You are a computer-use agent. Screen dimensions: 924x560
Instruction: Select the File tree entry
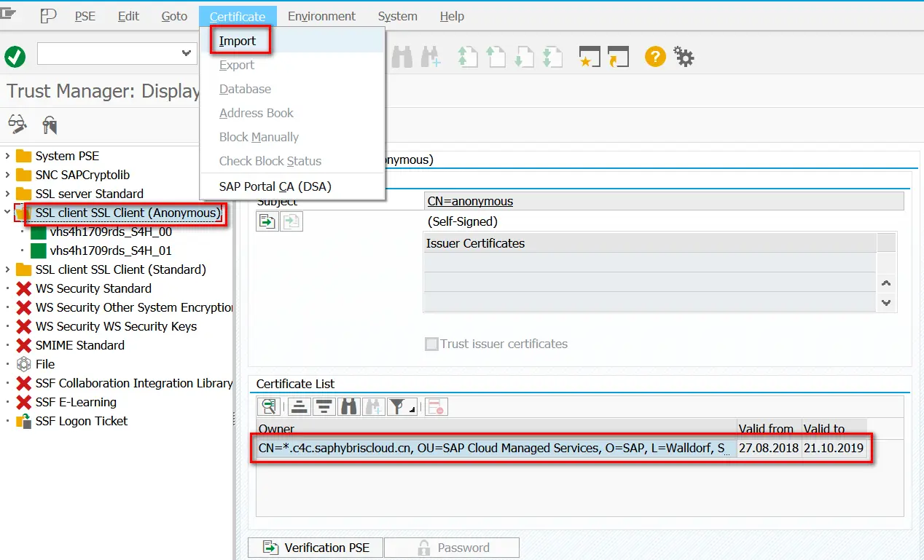coord(45,364)
